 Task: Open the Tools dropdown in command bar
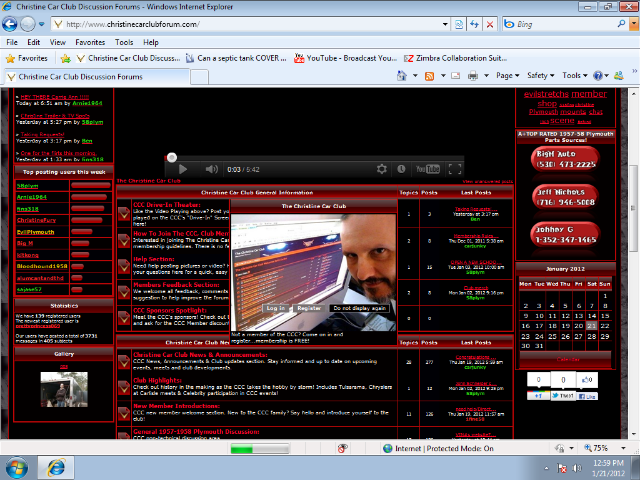click(575, 76)
